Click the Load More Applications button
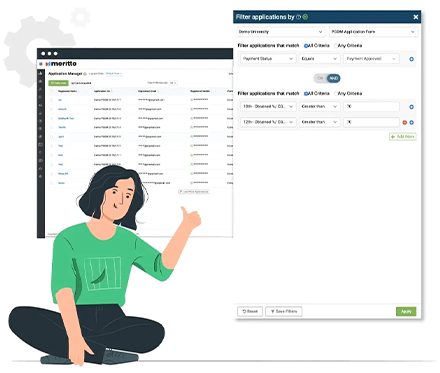 pyautogui.click(x=194, y=192)
